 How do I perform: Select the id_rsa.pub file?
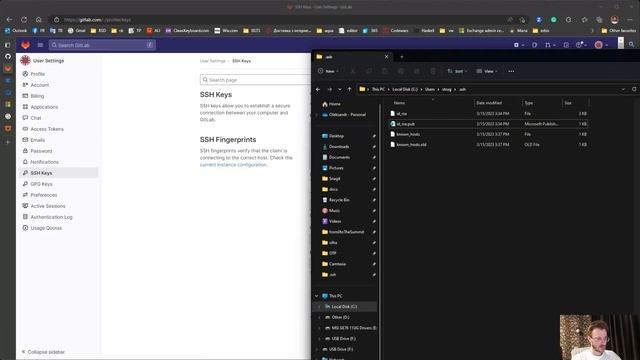(x=488, y=124)
